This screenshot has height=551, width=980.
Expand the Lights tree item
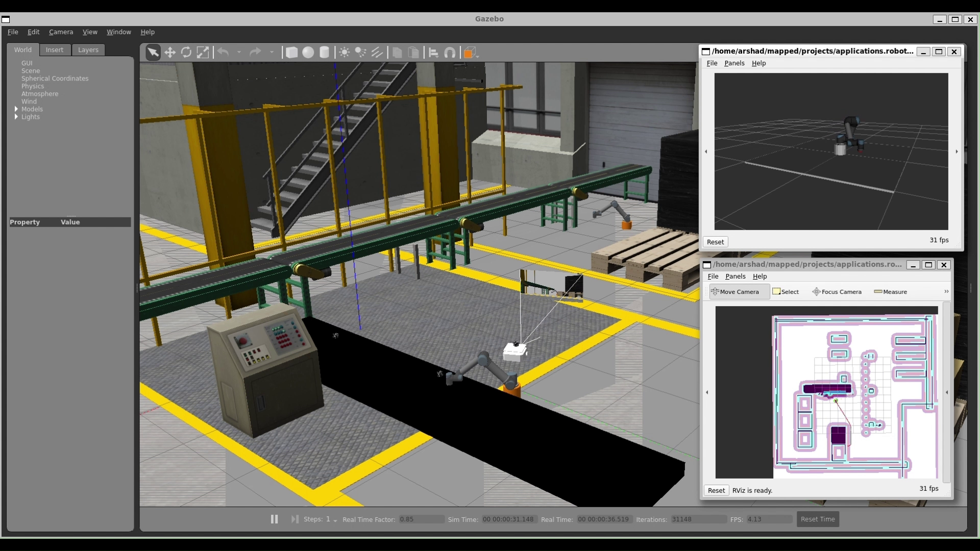[x=16, y=117]
